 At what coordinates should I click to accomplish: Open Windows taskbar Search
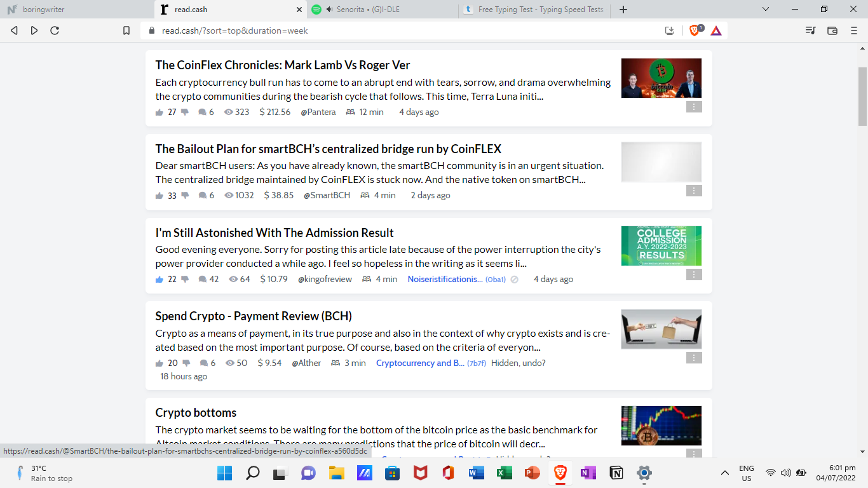pyautogui.click(x=252, y=473)
